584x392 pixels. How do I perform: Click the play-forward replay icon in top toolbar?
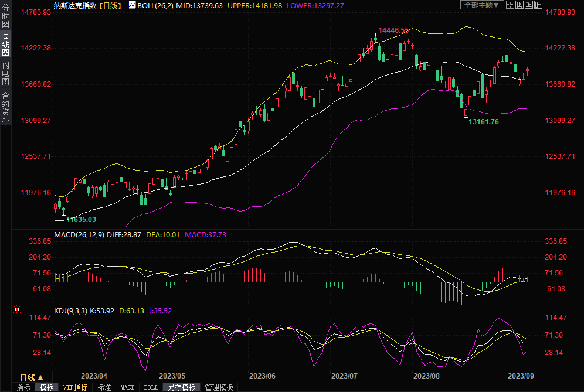[x=529, y=5]
